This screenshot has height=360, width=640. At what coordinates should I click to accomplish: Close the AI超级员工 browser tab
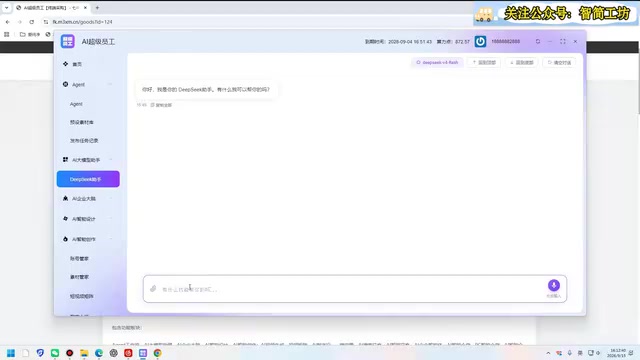tap(85, 8)
